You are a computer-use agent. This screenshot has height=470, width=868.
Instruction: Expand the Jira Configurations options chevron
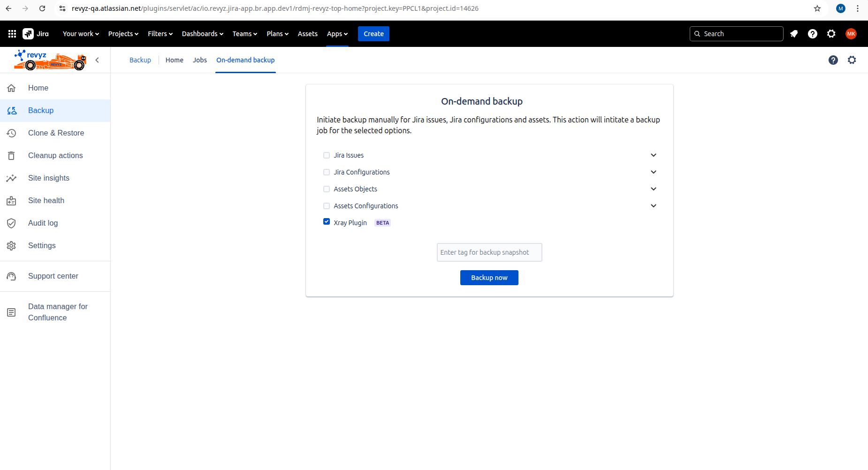point(654,172)
